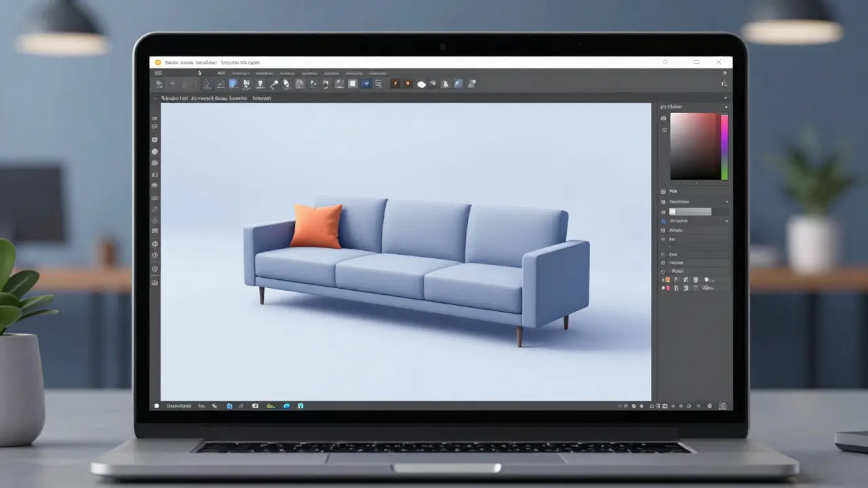Viewport: 868px width, 488px height.
Task: Click the orange app logo in title bar
Action: (x=158, y=62)
